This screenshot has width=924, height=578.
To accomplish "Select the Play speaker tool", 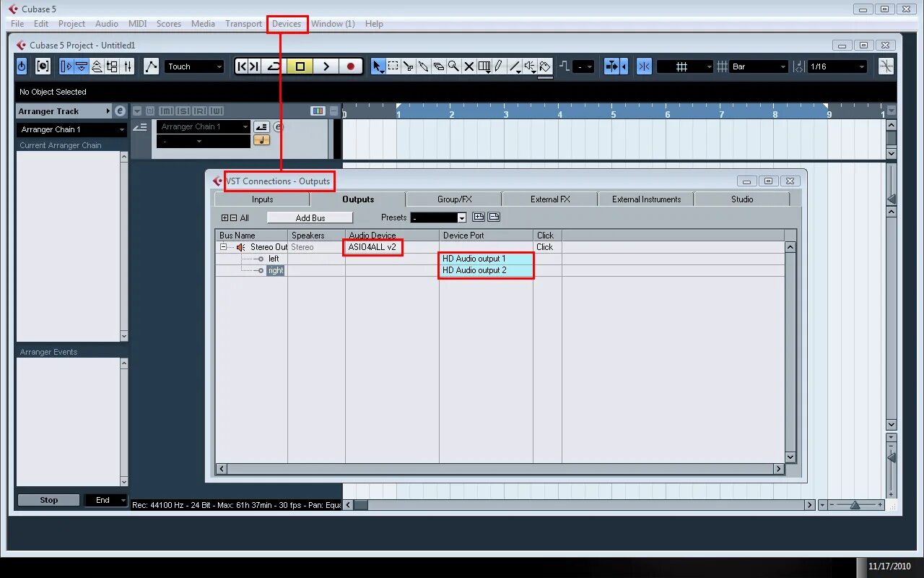I will point(531,66).
